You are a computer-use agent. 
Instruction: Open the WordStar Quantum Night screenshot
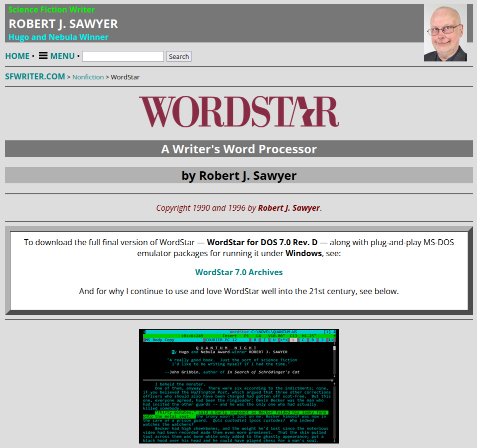(x=239, y=386)
